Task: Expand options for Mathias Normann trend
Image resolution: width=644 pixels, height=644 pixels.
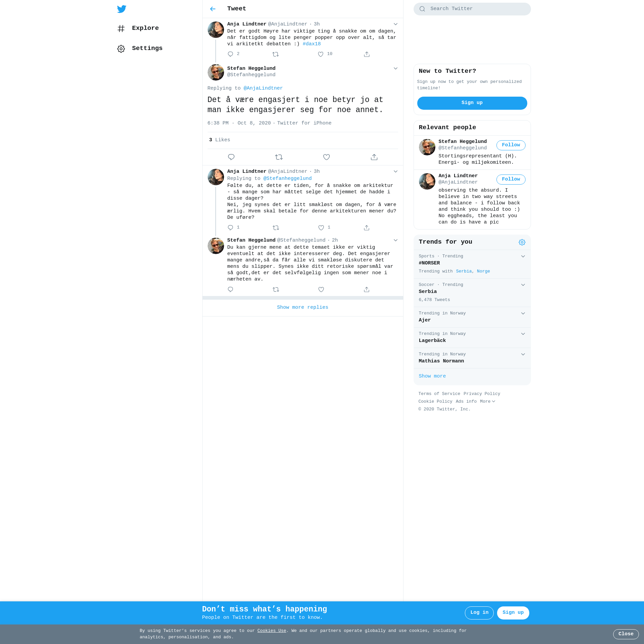Action: point(523,354)
